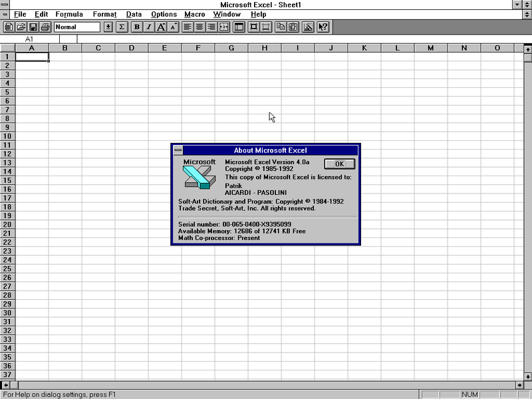Click the AutoFormat table icon
This screenshot has height=399, width=532.
(x=239, y=27)
